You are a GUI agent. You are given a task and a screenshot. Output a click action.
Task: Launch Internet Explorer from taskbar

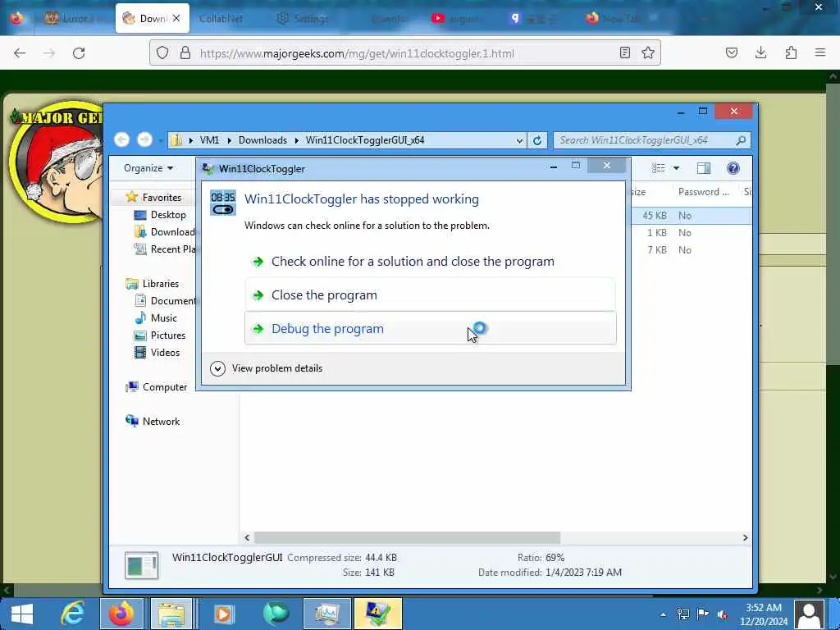click(x=72, y=614)
